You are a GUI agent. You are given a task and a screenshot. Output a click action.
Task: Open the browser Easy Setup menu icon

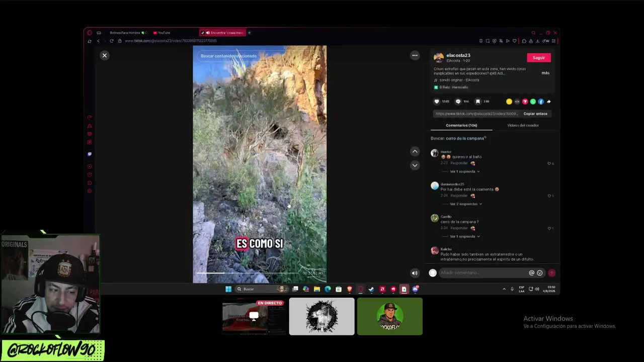coord(553,41)
